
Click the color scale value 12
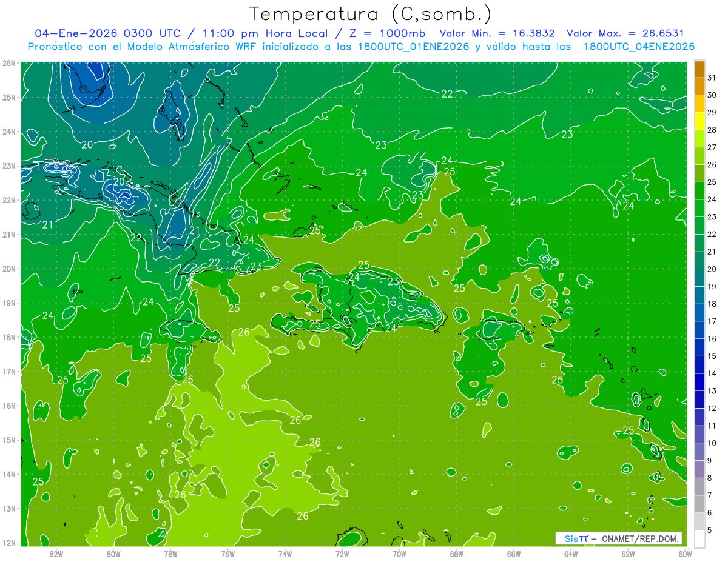(712, 408)
